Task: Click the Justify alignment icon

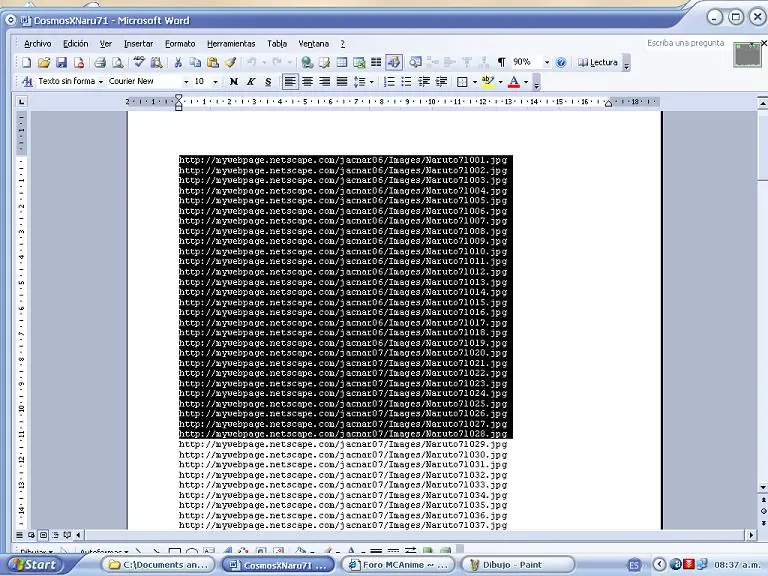Action: pyautogui.click(x=342, y=82)
